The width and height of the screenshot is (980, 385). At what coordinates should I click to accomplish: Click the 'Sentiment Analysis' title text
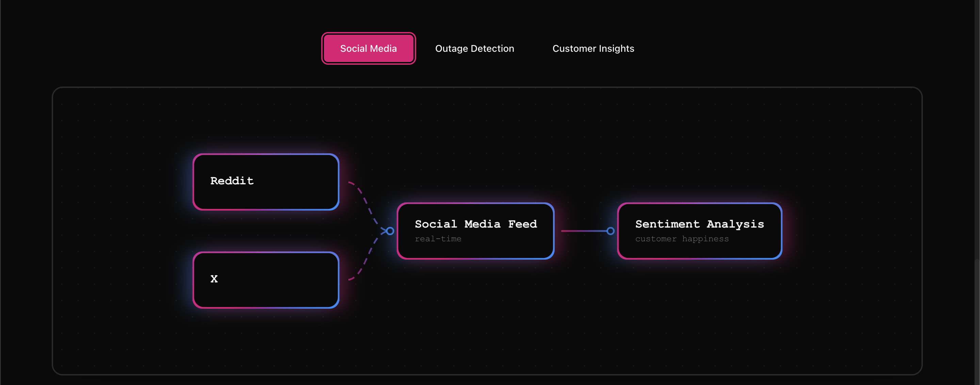[699, 224]
